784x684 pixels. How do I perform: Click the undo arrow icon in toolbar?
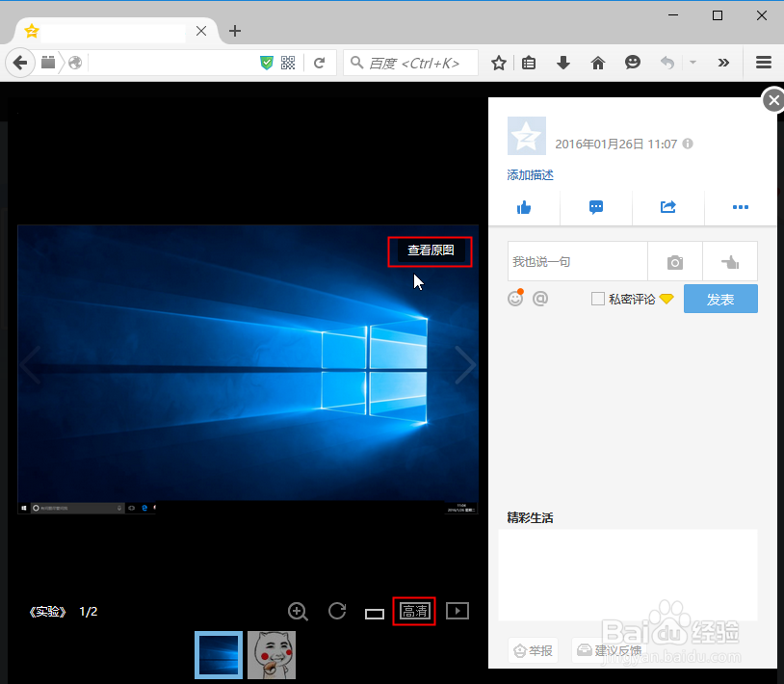667,63
